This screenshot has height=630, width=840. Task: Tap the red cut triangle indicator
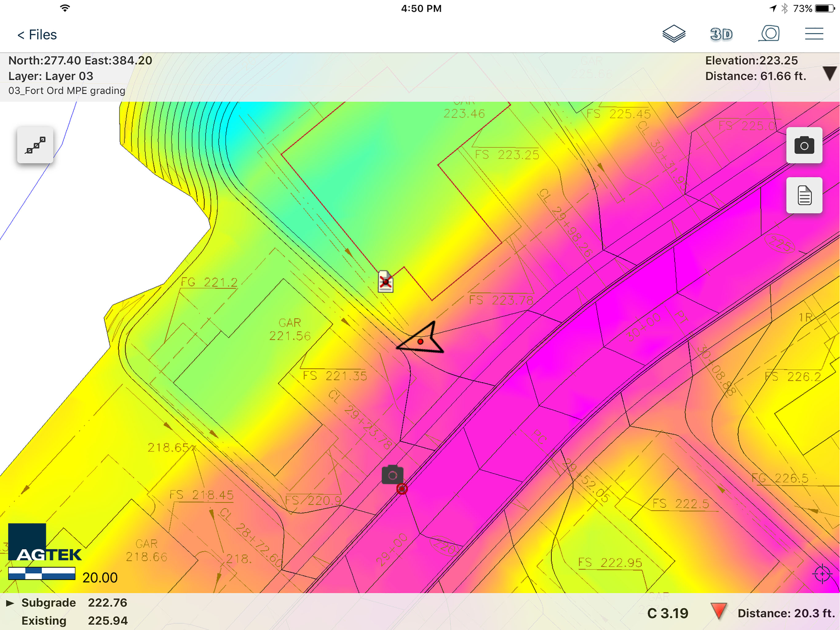click(x=719, y=611)
